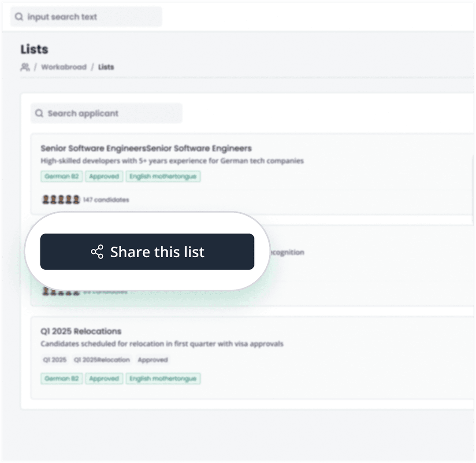
Task: Click the team icon at the breadcrumb start
Action: [24, 67]
